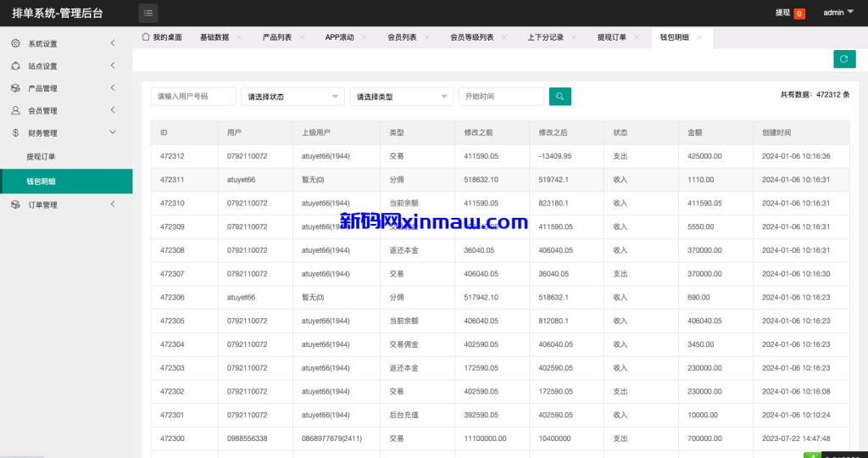Image resolution: width=868 pixels, height=458 pixels.
Task: Switch to the APP滚动 tab
Action: 339,37
